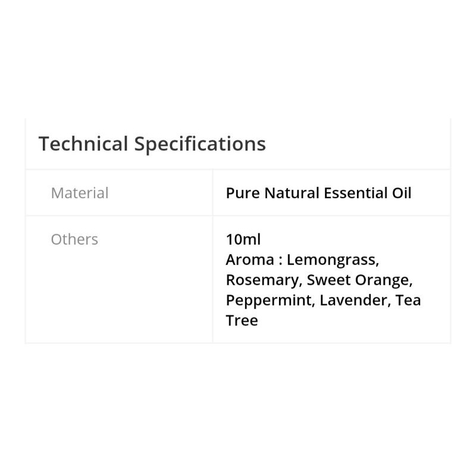Click the Peppermint aroma text
Viewport: 476px width, 476px height.
[270, 300]
